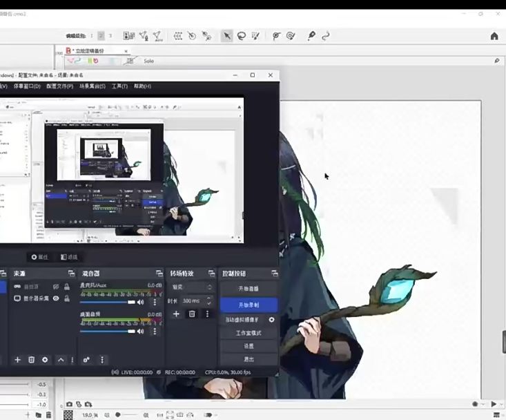This screenshot has width=506, height=420.
Task: Open the 帮助(H) menu
Action: [x=142, y=86]
